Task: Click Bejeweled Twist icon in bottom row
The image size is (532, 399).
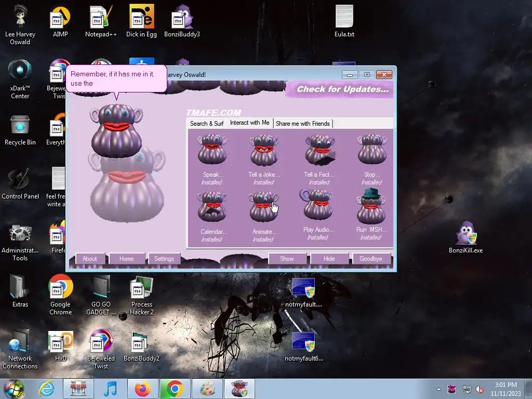Action: point(101,349)
